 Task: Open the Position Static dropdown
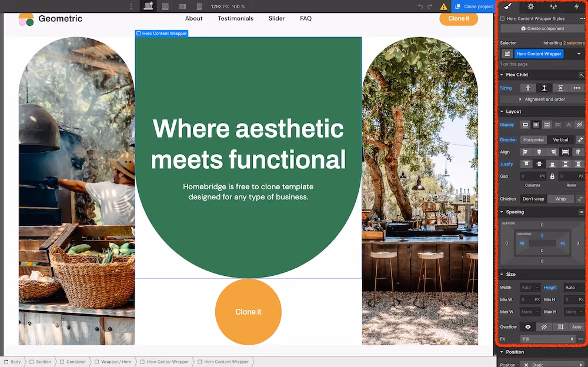tap(552, 365)
